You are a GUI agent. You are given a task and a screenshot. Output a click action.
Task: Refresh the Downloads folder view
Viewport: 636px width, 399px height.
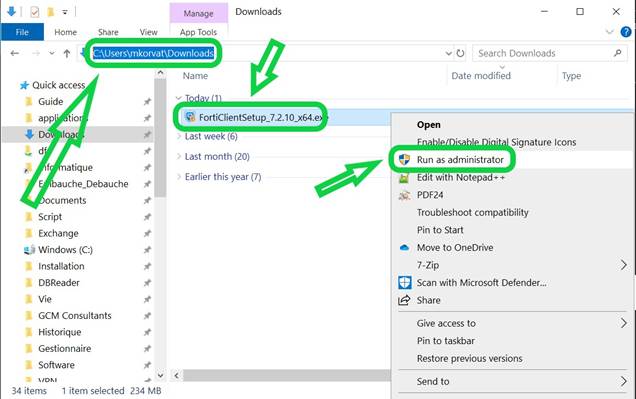[460, 53]
